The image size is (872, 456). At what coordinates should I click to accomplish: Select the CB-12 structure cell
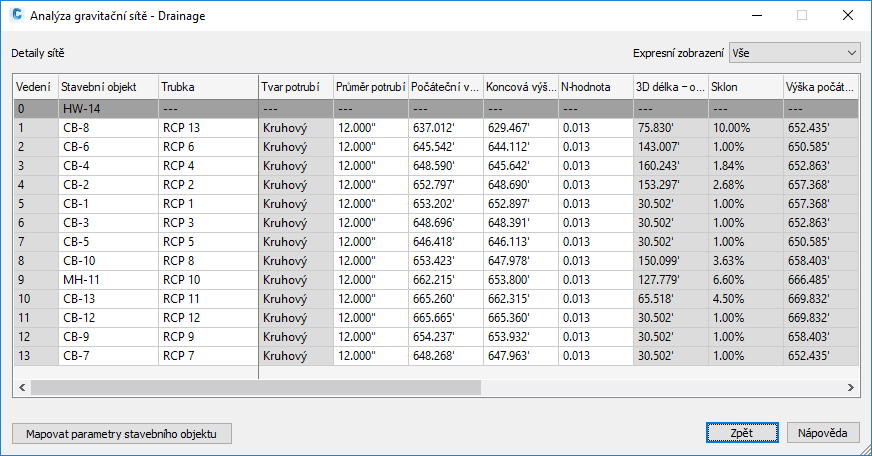click(x=108, y=318)
